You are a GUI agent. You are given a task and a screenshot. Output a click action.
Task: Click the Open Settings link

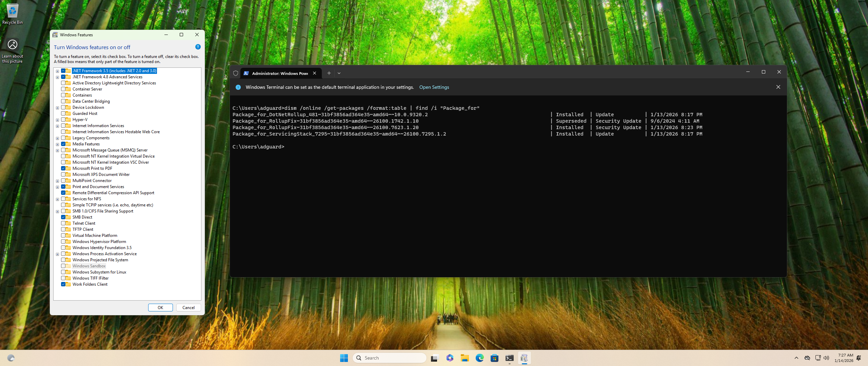click(x=434, y=87)
